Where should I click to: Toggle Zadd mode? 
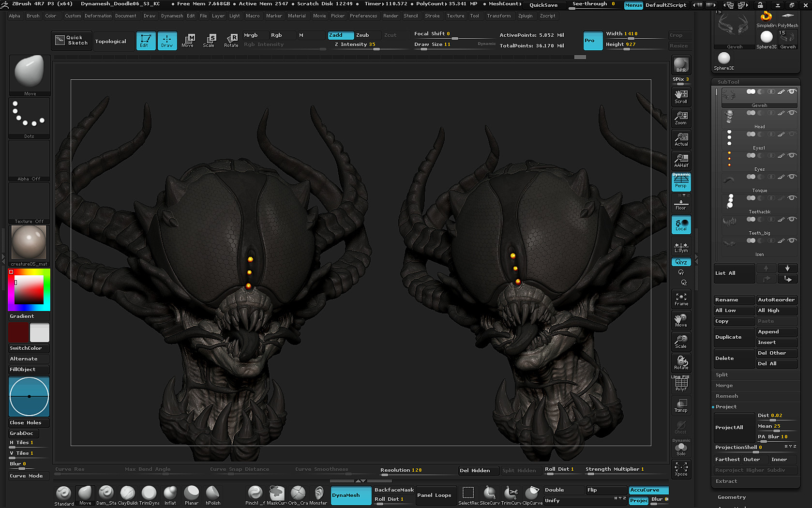pos(341,35)
